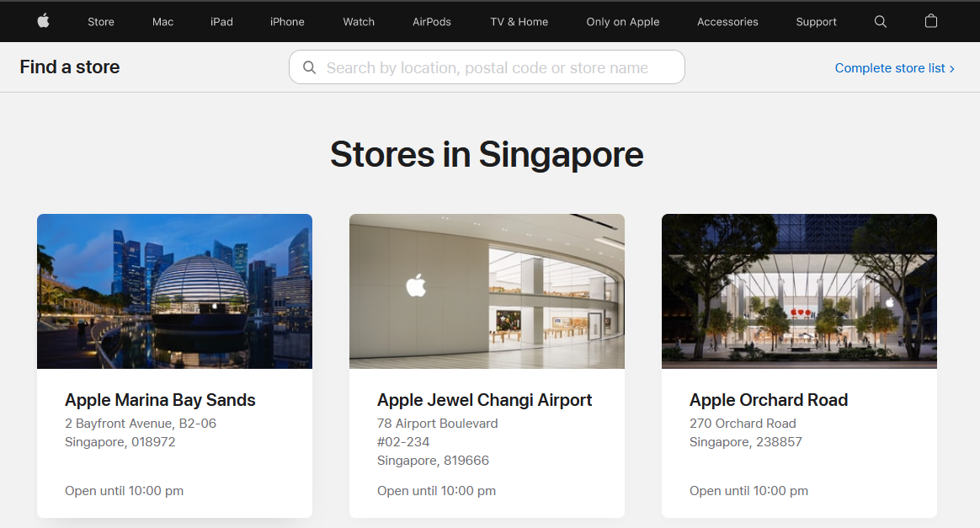Select Watch from the top menu
This screenshot has height=528, width=980.
[x=359, y=22]
